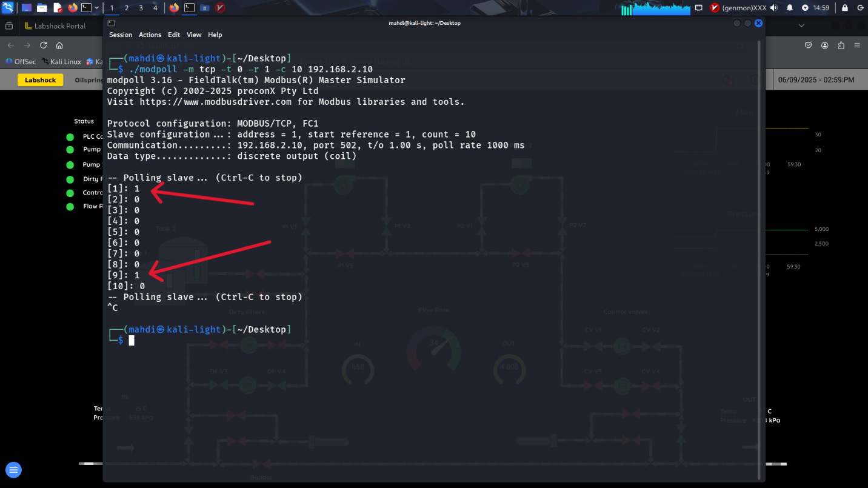Click the file manager panel icon

pos(42,8)
